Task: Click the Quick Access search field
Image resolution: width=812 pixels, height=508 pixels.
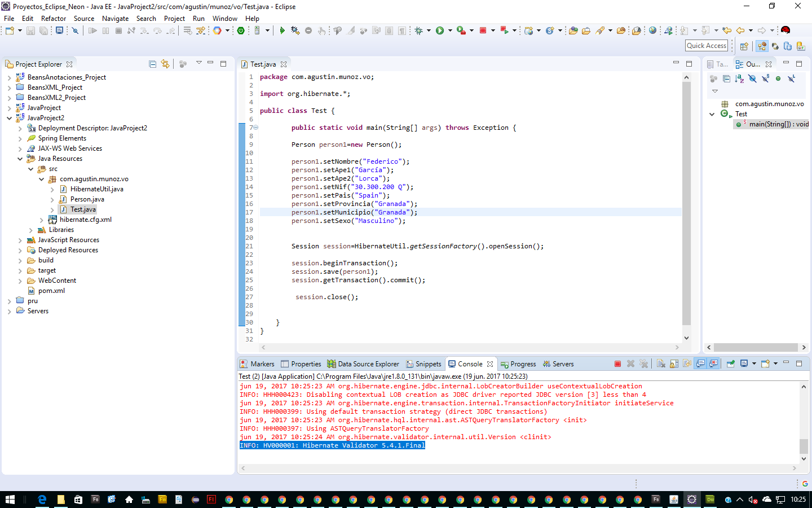Action: click(x=707, y=46)
